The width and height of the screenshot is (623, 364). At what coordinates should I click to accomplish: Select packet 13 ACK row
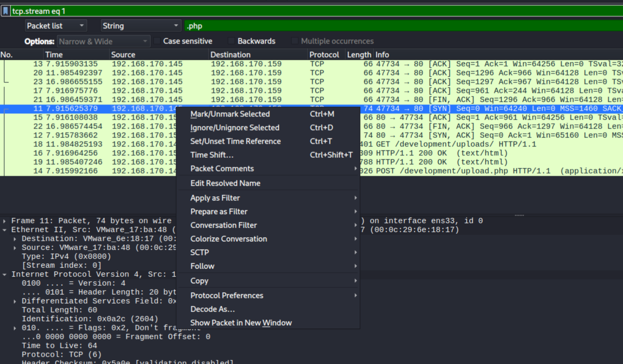click(x=311, y=64)
